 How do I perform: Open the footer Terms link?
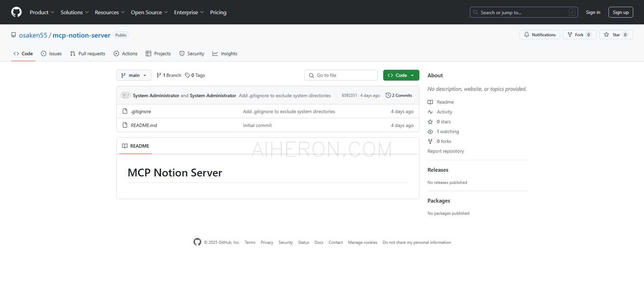250,242
